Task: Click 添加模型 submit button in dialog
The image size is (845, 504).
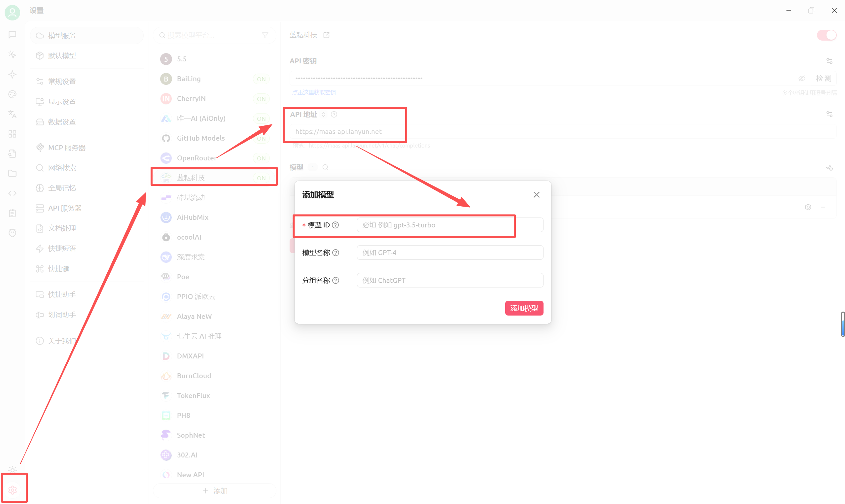Action: 524,308
